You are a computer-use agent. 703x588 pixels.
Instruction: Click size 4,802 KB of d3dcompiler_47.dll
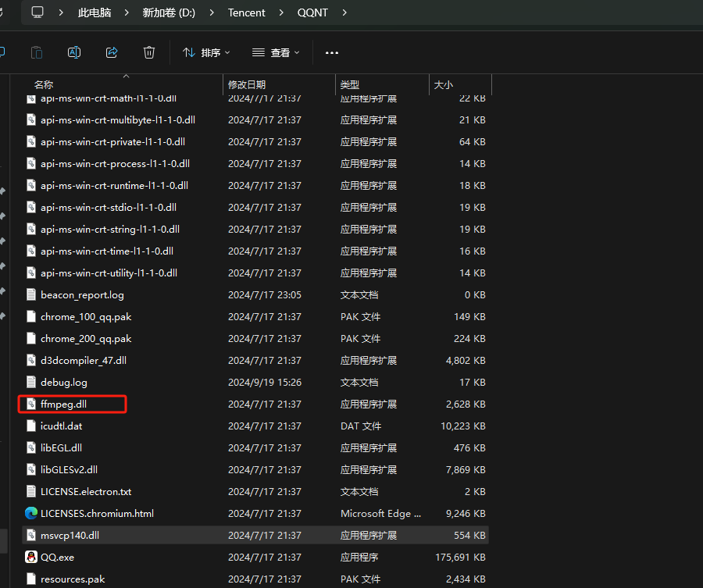click(466, 360)
